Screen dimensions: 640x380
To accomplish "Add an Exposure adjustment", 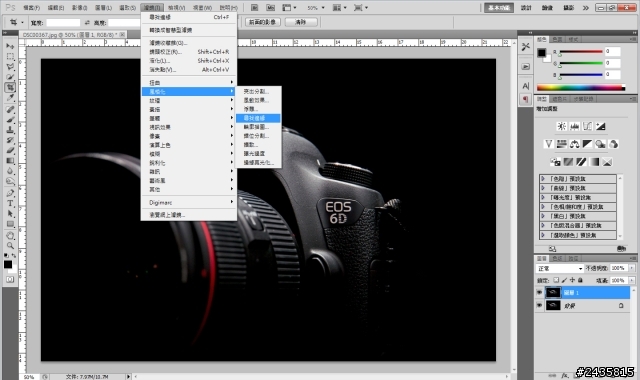I will 600,126.
